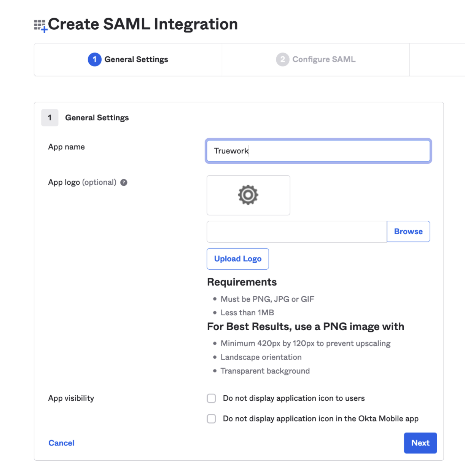Image resolution: width=465 pixels, height=476 pixels.
Task: Click the App logo help question icon
Action: [x=124, y=183]
